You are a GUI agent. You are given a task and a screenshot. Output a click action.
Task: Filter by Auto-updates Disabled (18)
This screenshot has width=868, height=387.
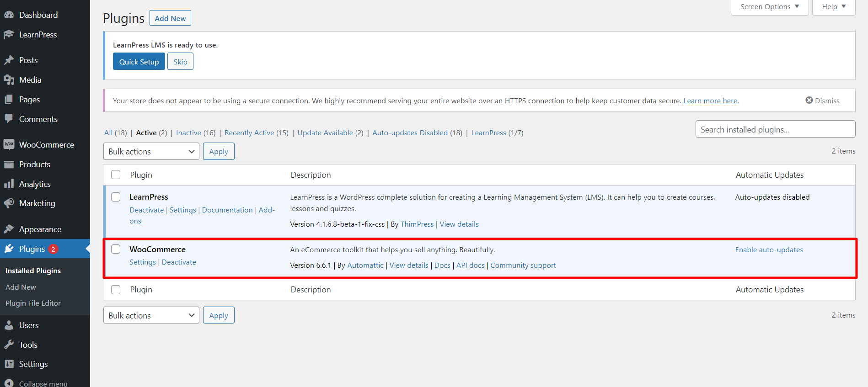pos(418,133)
